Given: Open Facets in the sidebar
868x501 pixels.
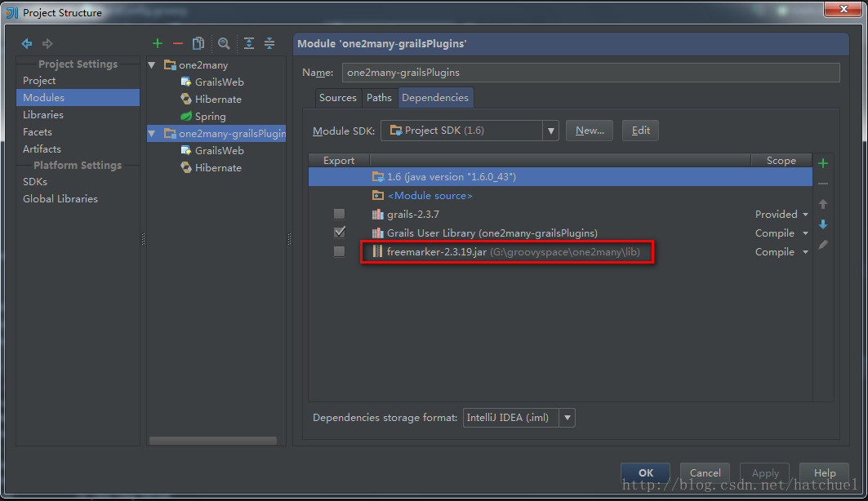Looking at the screenshot, I should [x=38, y=132].
